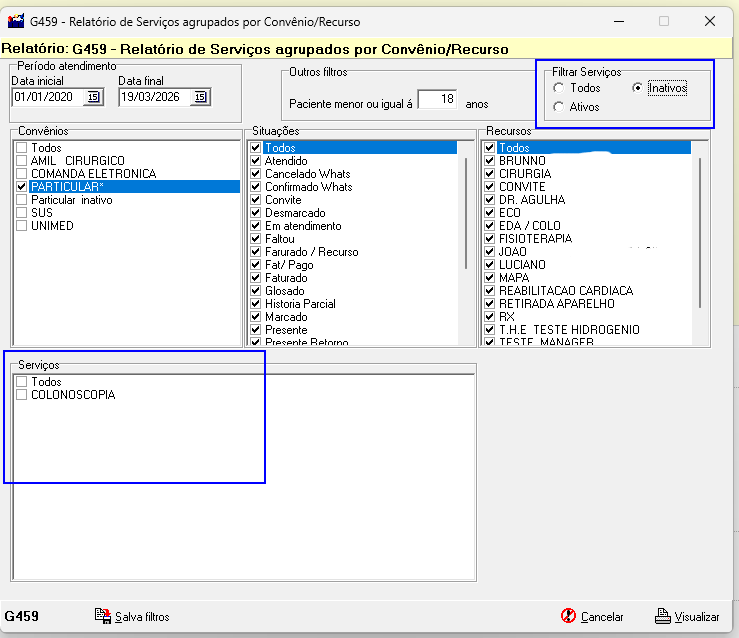
Task: Click the application icon in title bar
Action: pos(16,21)
